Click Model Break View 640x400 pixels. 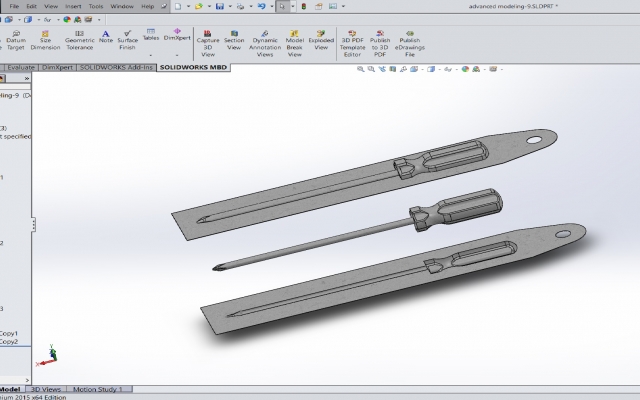pos(294,43)
